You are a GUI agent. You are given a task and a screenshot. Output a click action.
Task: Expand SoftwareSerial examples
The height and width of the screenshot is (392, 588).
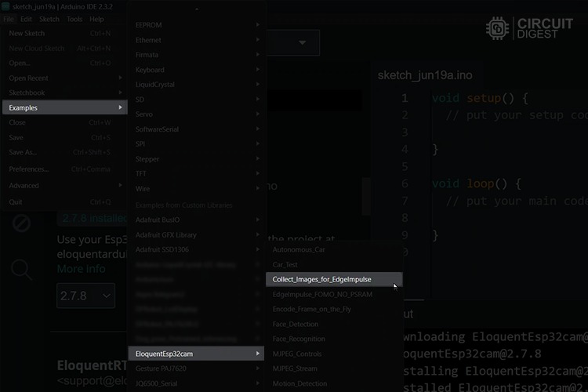(x=196, y=129)
